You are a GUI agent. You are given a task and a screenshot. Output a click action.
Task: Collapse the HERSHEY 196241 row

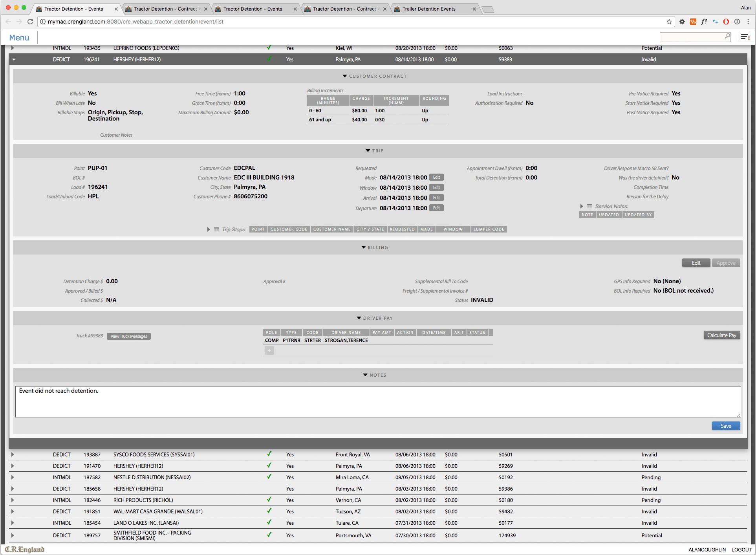[14, 60]
